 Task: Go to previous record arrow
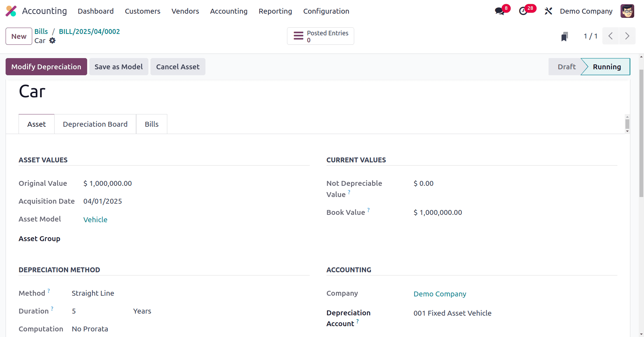[x=610, y=36]
